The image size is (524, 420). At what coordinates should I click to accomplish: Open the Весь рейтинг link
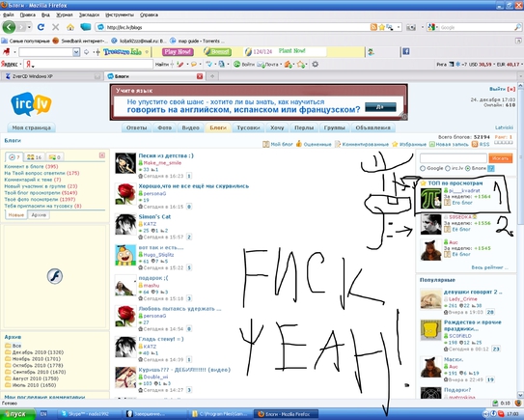(489, 267)
